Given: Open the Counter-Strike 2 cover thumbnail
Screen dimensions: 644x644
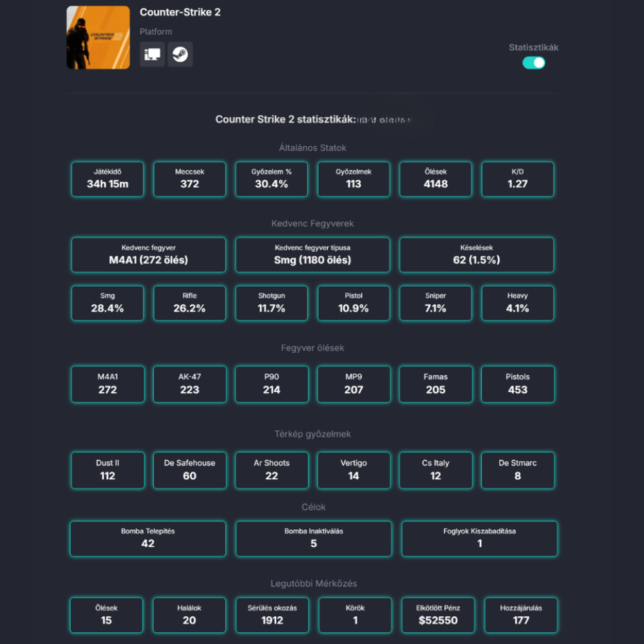Looking at the screenshot, I should click(x=98, y=37).
